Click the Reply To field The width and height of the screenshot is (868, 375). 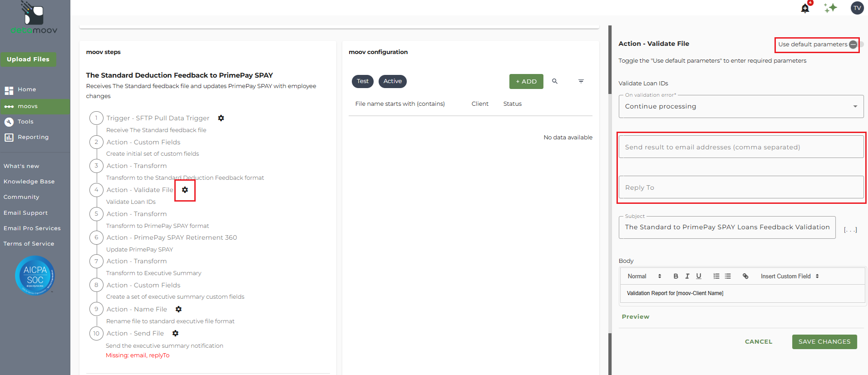[741, 187]
